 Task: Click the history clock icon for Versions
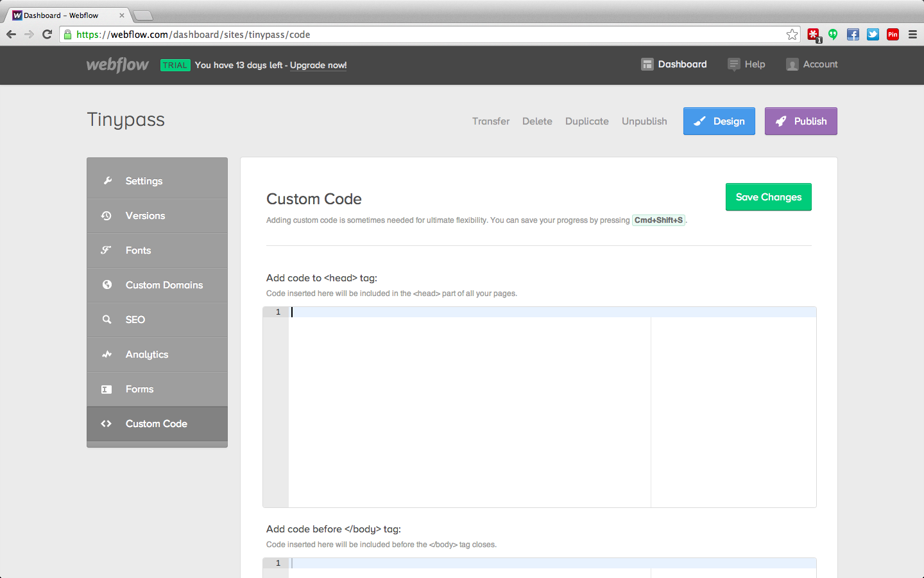click(107, 216)
